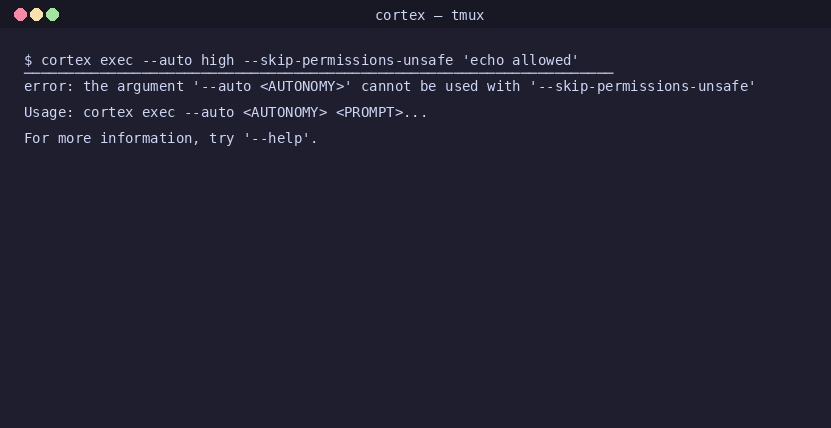Click the green maximize window dot
Viewport: 831px width, 428px height.
pos(52,14)
